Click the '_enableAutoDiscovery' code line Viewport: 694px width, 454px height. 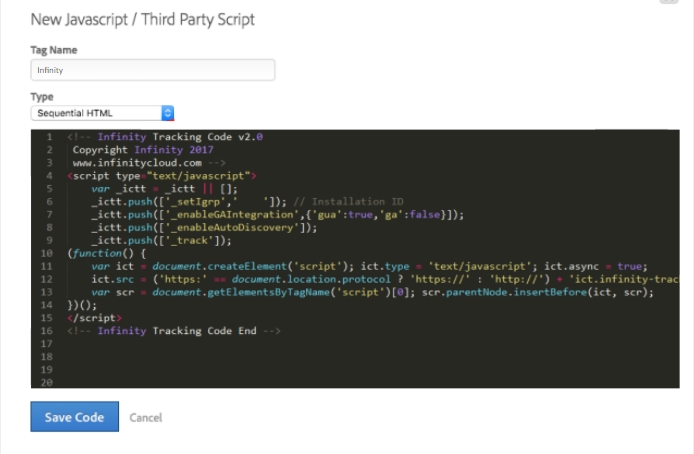[x=204, y=227]
